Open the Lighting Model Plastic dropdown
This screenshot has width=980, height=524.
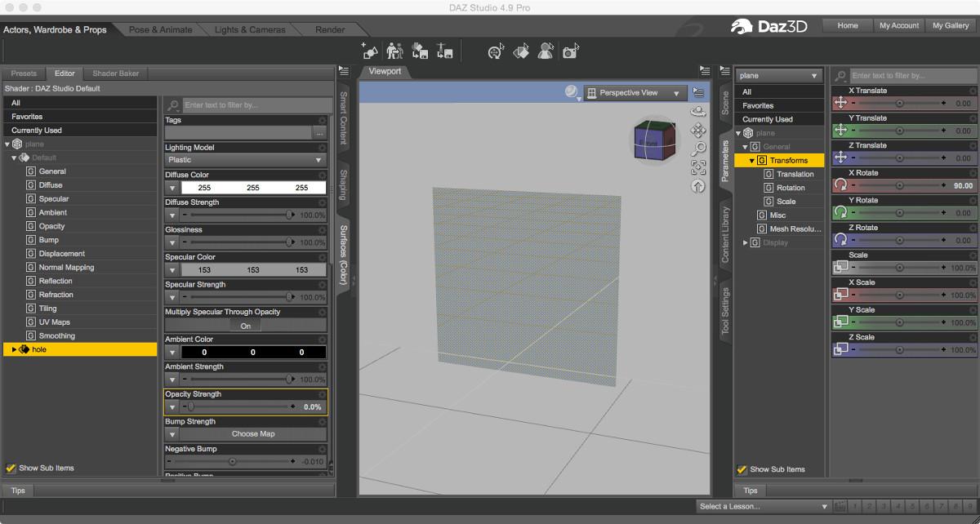pyautogui.click(x=246, y=160)
